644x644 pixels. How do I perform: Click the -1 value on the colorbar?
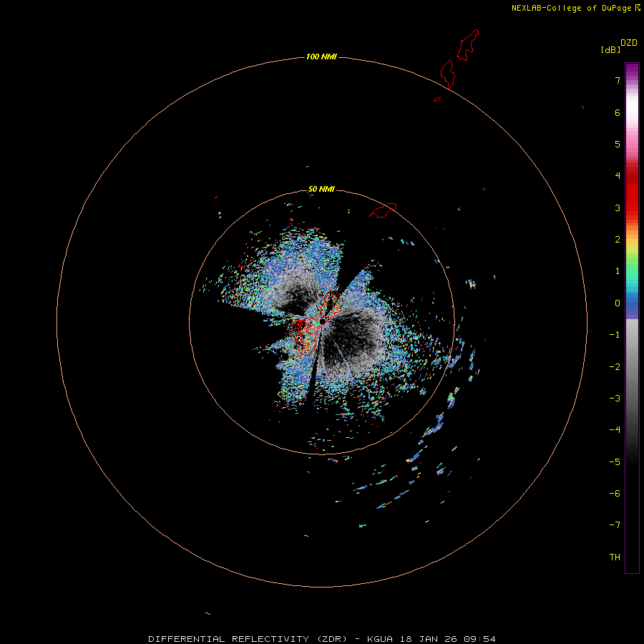click(x=615, y=335)
